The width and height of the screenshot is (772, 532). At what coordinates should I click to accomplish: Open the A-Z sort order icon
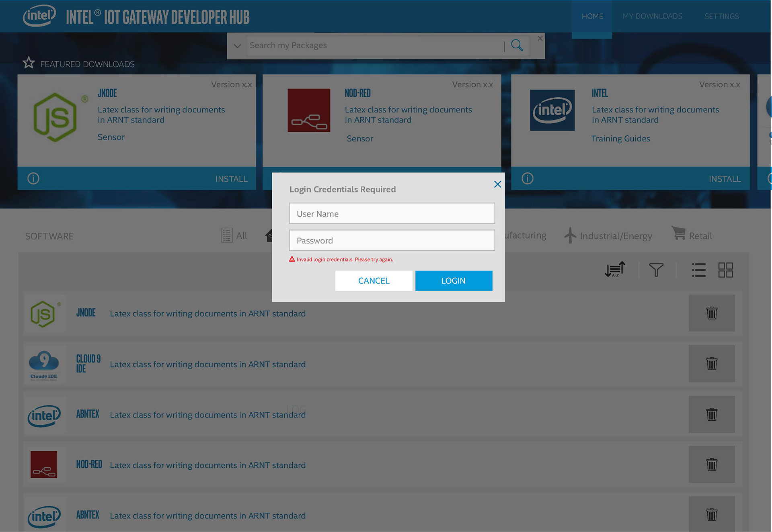[615, 270]
